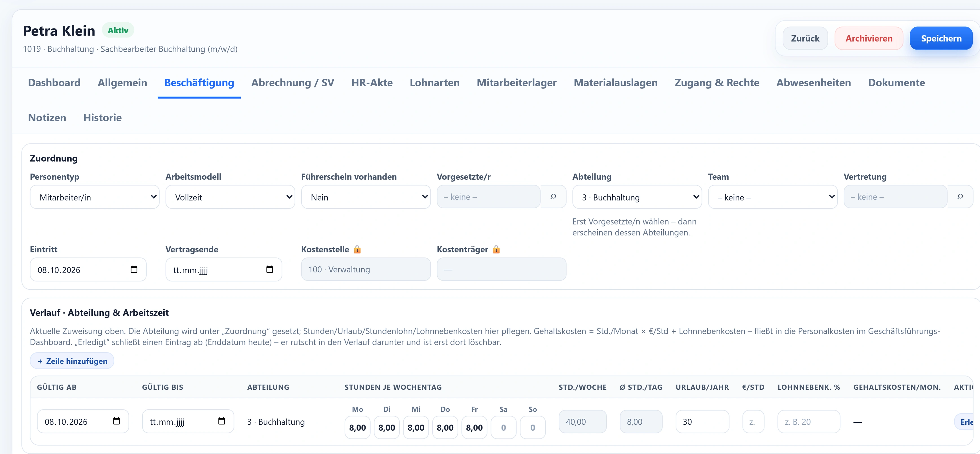
Task: Open Abrechnung / SV tab
Action: click(293, 83)
